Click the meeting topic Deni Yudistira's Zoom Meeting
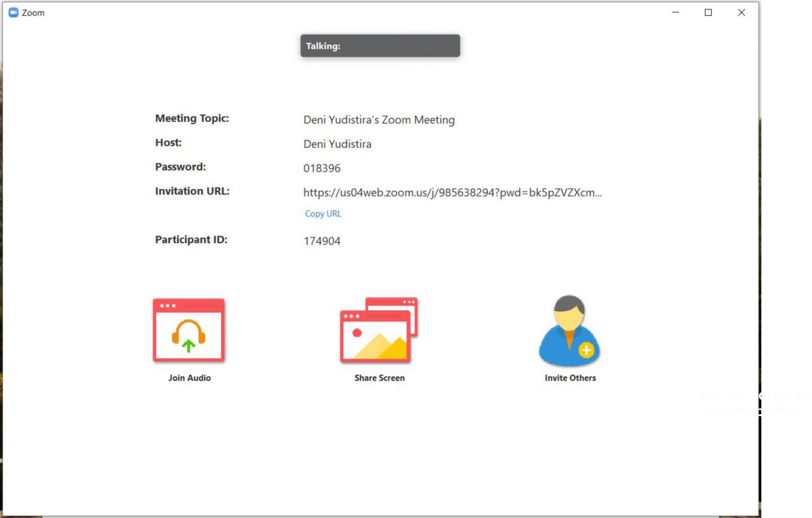812x518 pixels. click(x=379, y=120)
